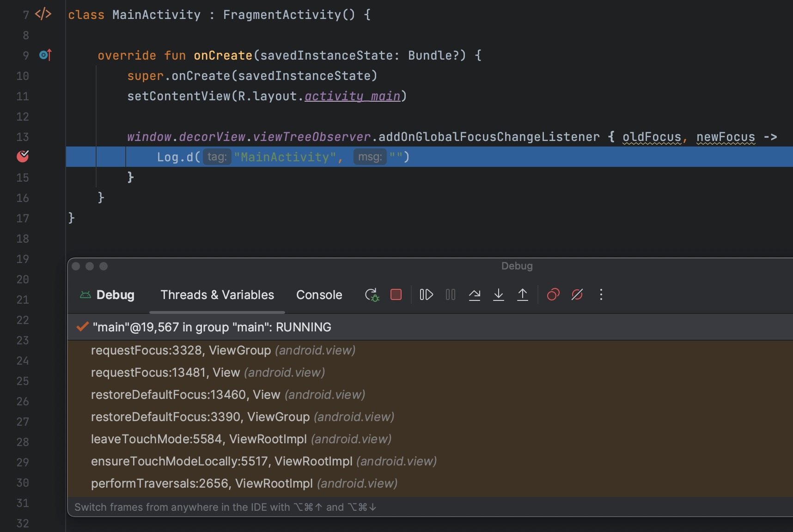The height and width of the screenshot is (532, 793).
Task: Click the Pause Program icon
Action: 451,295
